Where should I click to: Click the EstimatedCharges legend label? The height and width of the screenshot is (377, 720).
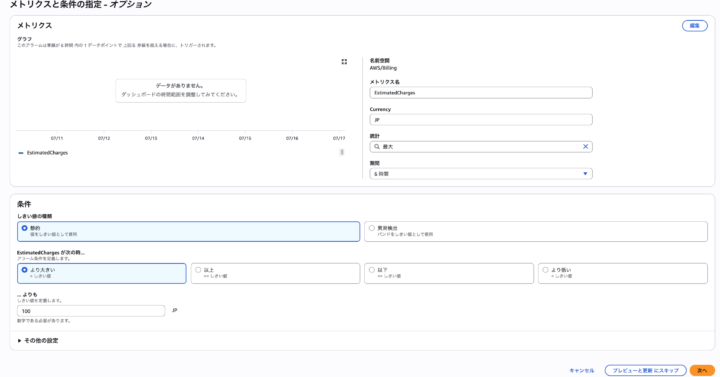47,153
